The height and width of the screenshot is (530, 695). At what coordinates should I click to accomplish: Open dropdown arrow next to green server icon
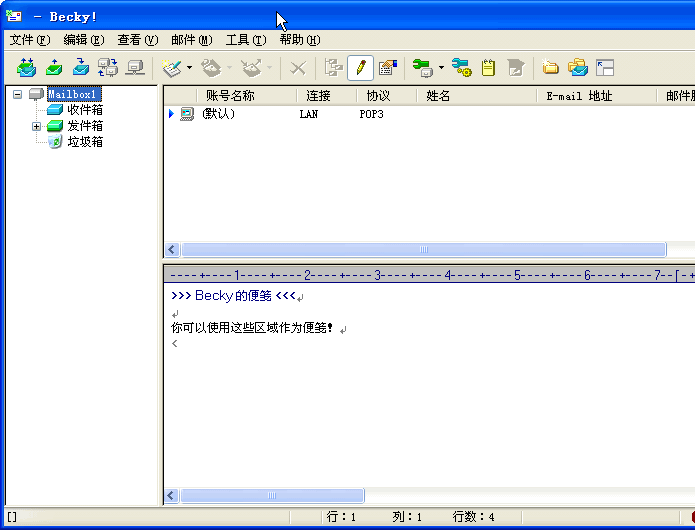pyautogui.click(x=441, y=68)
